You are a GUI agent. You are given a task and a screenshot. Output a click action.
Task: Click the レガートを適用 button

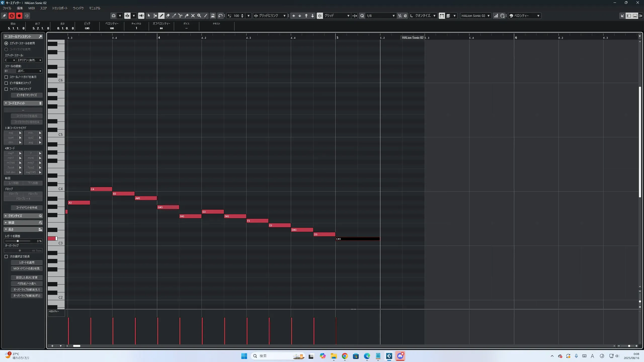(x=27, y=262)
